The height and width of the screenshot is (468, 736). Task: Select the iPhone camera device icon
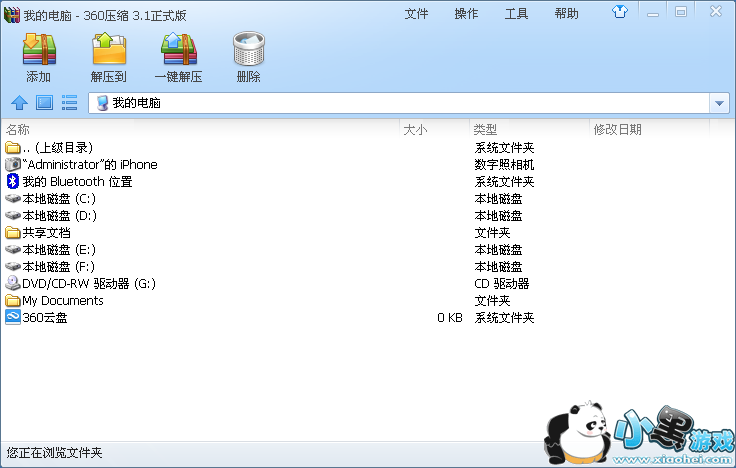[13, 164]
